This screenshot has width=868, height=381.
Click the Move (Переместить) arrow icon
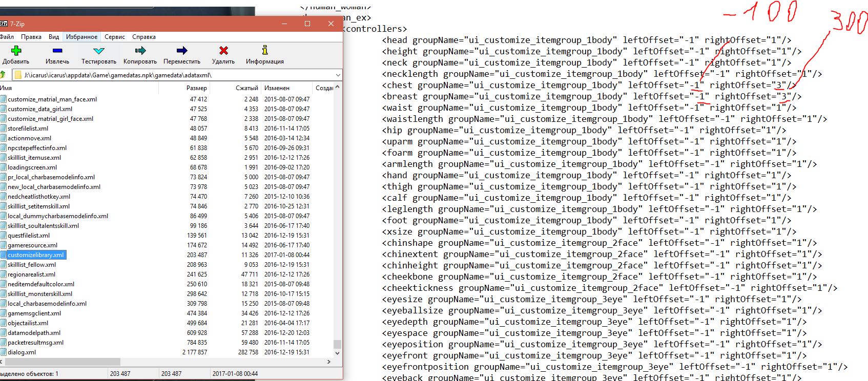pos(182,51)
